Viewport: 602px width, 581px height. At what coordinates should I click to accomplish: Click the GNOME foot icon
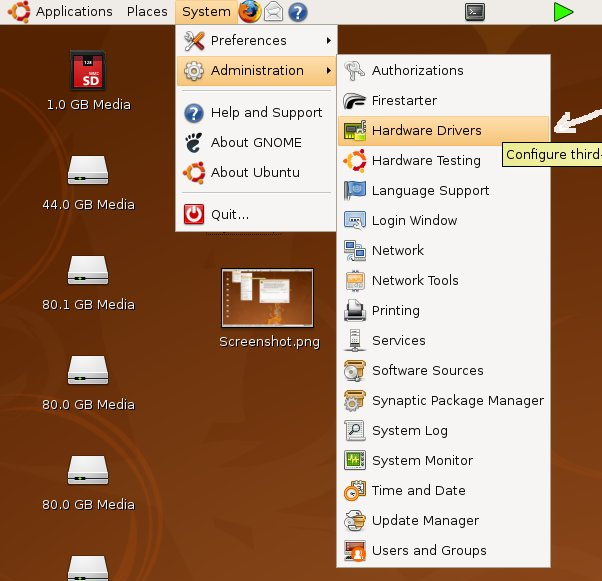coord(194,142)
